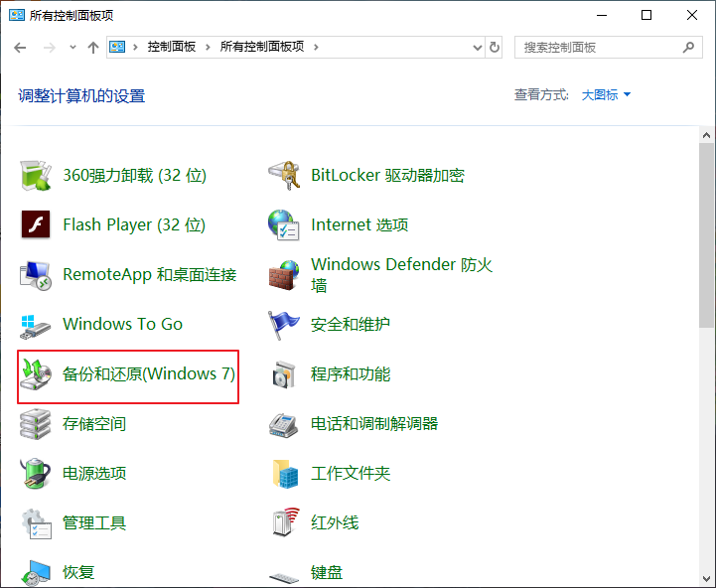The height and width of the screenshot is (588, 716).
Task: Open the 存储空间 drives icon
Action: coord(36,424)
